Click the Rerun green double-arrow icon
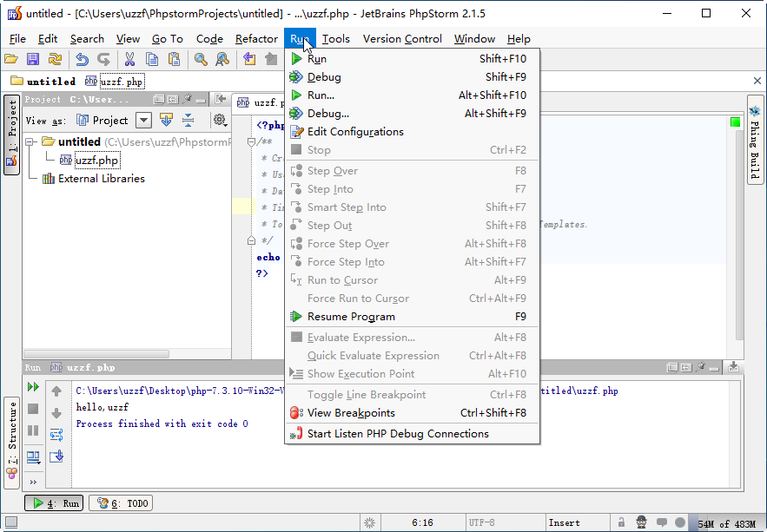767x532 pixels. pos(33,387)
